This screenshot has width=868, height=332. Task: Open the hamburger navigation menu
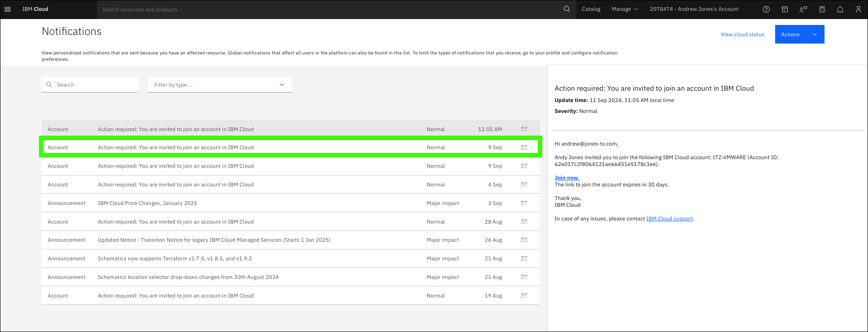(x=7, y=9)
